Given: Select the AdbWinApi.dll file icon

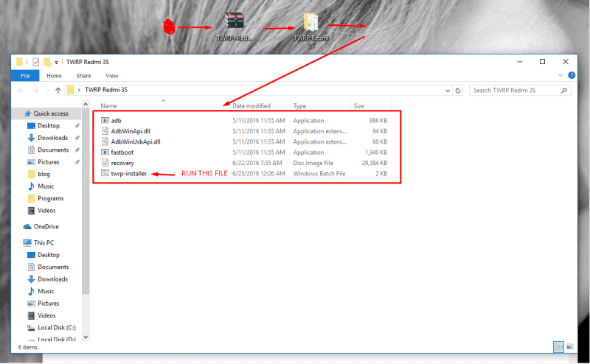Looking at the screenshot, I should point(105,131).
